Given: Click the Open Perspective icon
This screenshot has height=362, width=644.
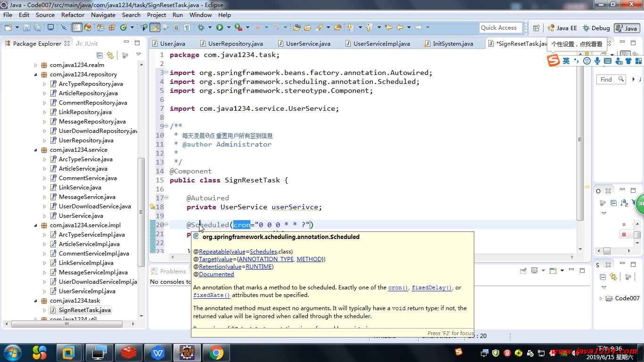Looking at the screenshot, I should click(x=536, y=28).
